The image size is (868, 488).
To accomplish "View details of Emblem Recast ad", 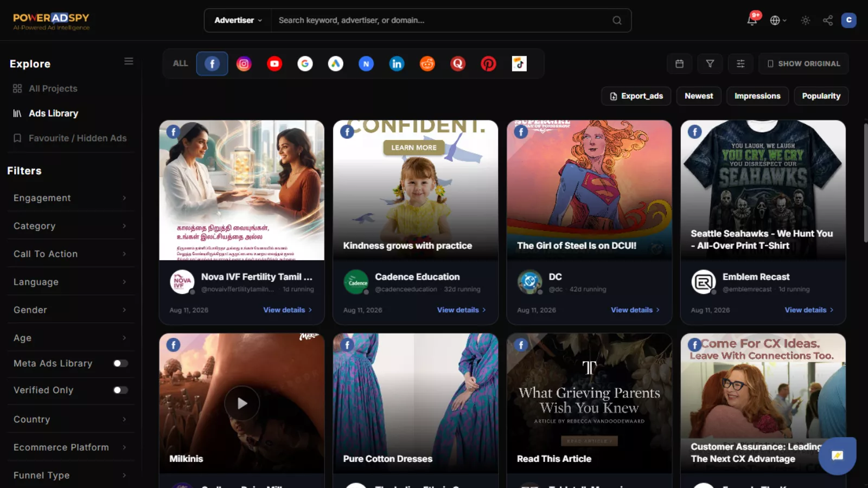I will point(809,310).
